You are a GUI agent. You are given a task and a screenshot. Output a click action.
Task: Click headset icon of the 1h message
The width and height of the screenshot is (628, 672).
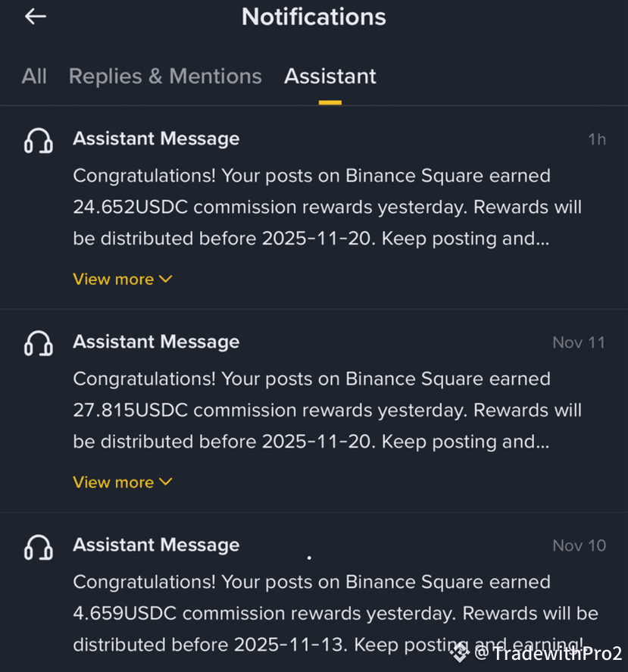[x=39, y=140]
